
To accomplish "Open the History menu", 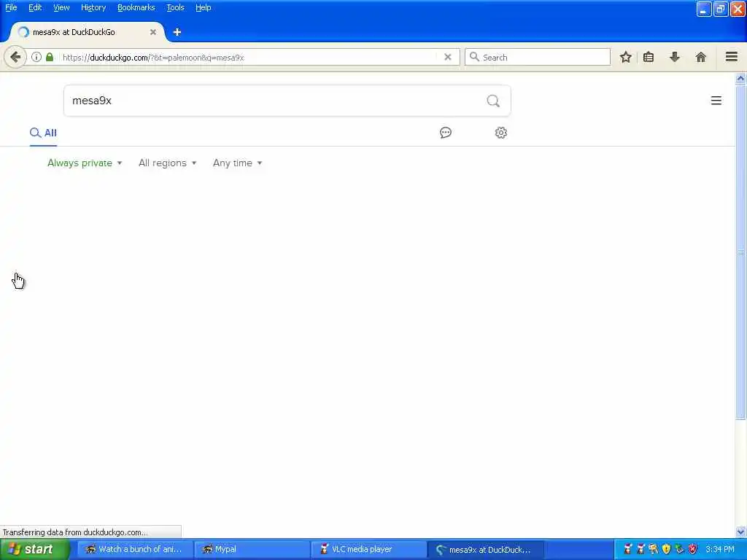I will pyautogui.click(x=93, y=7).
